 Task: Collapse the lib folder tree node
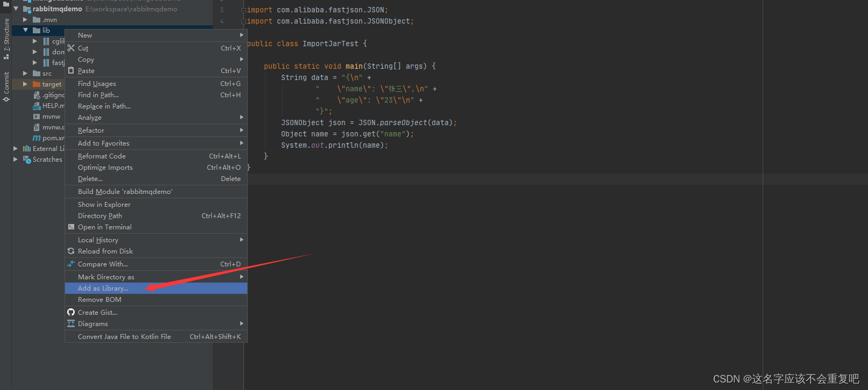[x=25, y=30]
